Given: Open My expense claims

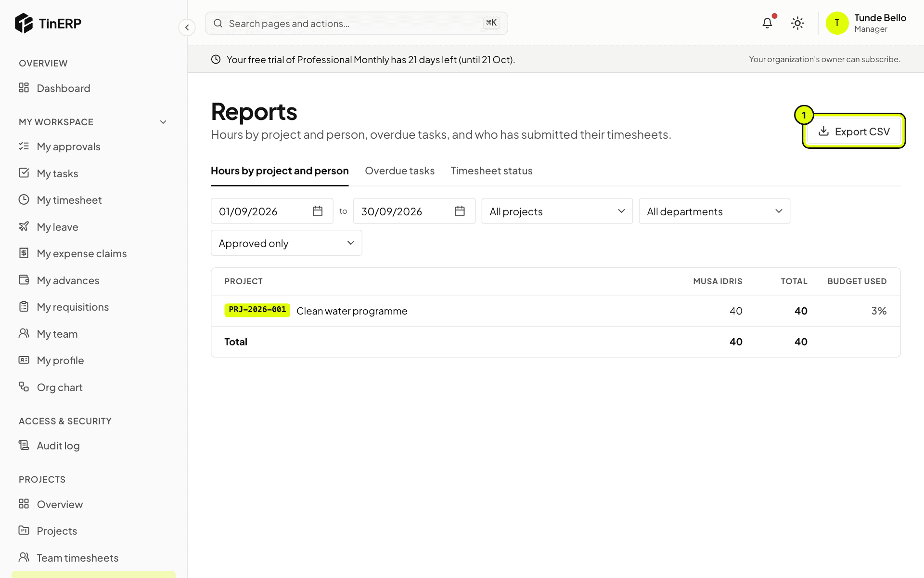Looking at the screenshot, I should tap(93, 253).
